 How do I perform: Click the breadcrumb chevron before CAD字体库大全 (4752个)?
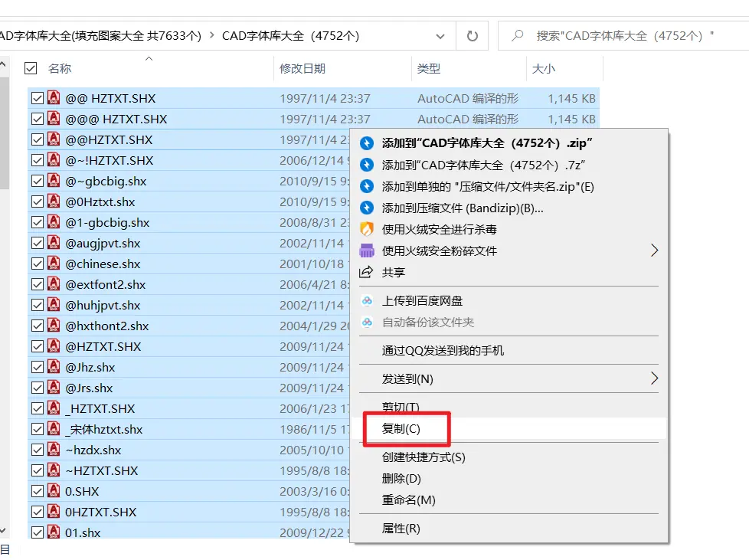click(x=211, y=35)
